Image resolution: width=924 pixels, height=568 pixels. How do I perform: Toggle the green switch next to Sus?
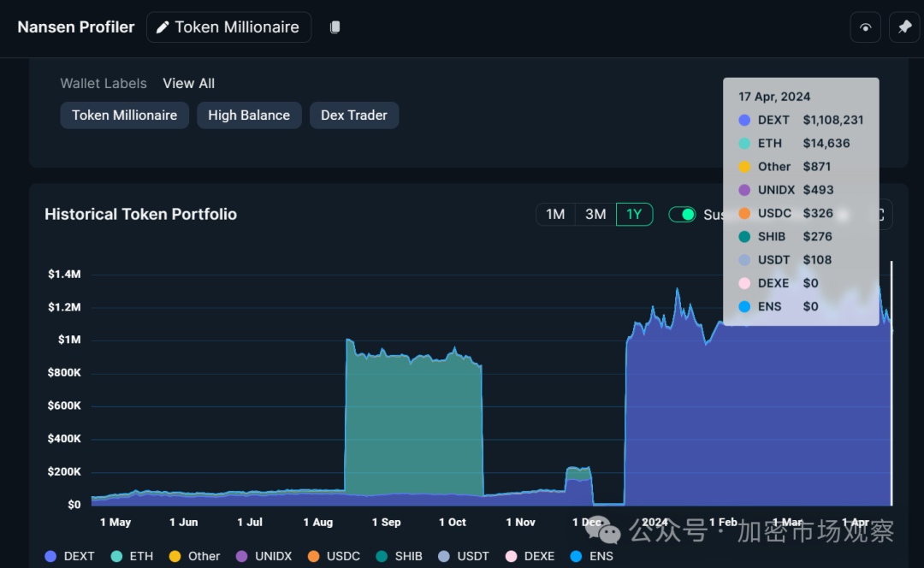tap(683, 215)
